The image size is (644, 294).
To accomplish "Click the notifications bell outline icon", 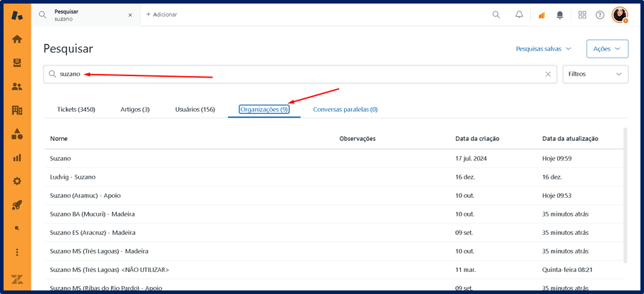I will (519, 14).
